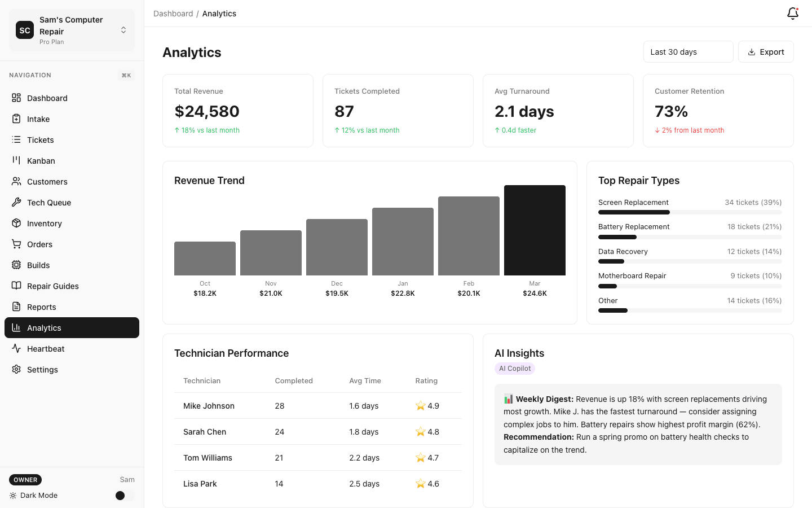Open the Last 30 days date range selector
The width and height of the screenshot is (812, 508).
[x=688, y=51]
